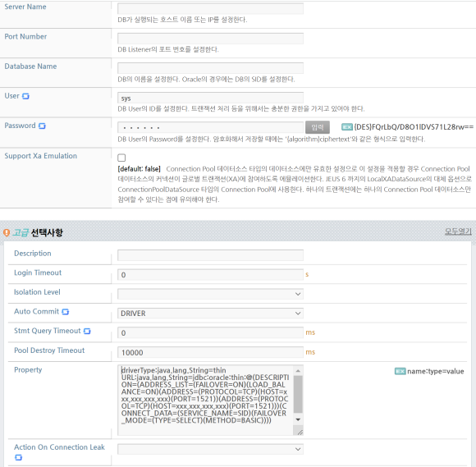
Task: Click the dynamic-config icon next to User
Action: (25, 96)
